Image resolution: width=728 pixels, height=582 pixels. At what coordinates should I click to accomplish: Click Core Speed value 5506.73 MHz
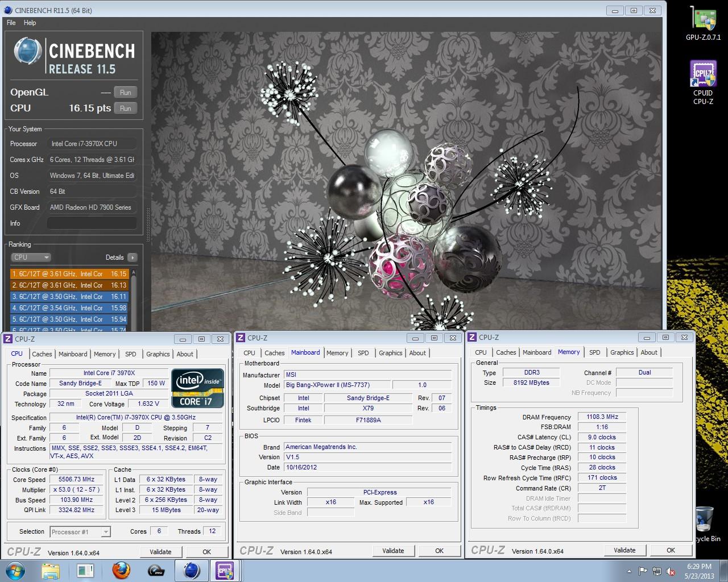[77, 480]
